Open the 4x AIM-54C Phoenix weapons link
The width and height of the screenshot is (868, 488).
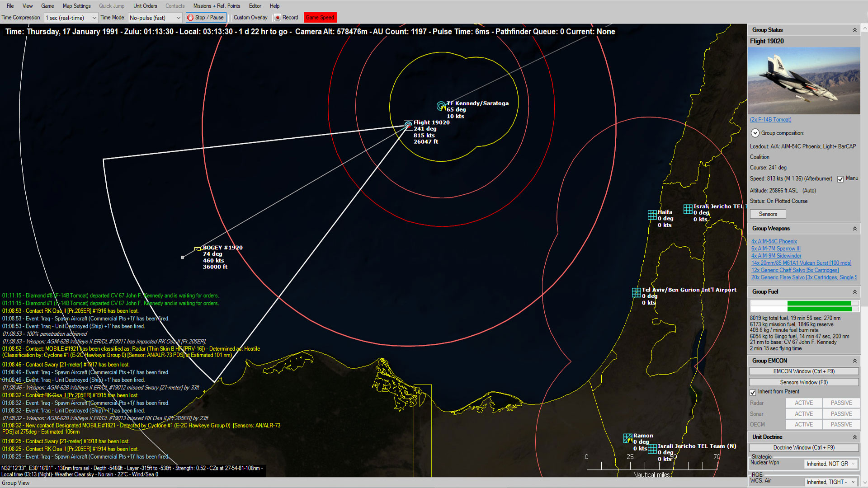point(774,241)
